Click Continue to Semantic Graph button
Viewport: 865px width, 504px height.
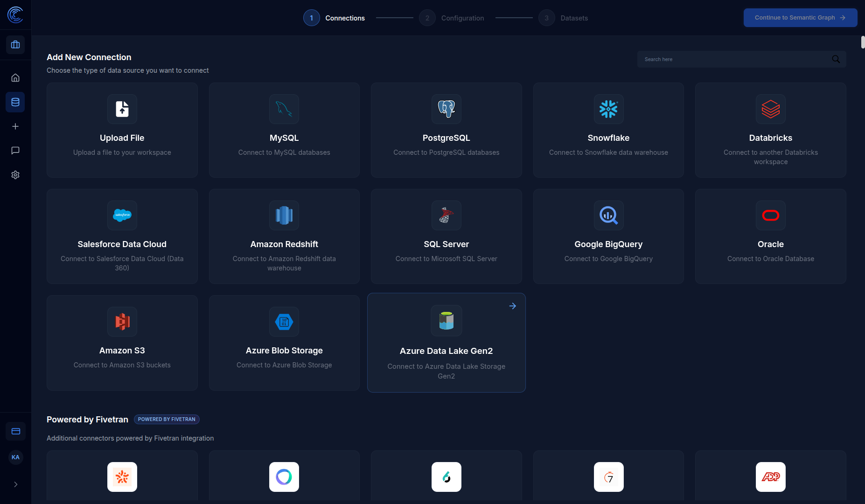click(x=800, y=18)
